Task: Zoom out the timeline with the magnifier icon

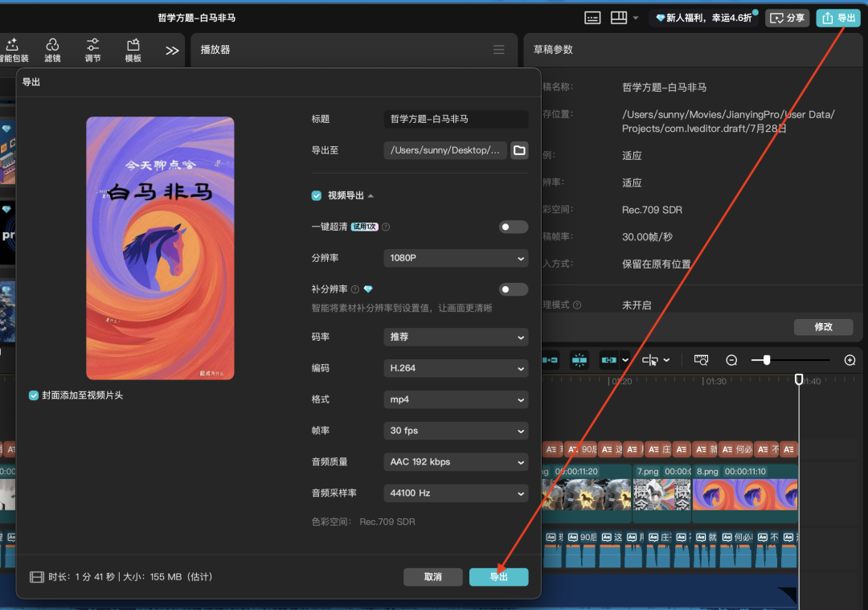Action: click(730, 359)
